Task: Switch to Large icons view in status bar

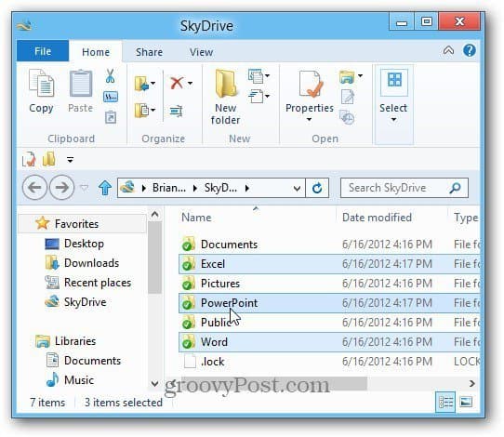Action: click(x=466, y=402)
